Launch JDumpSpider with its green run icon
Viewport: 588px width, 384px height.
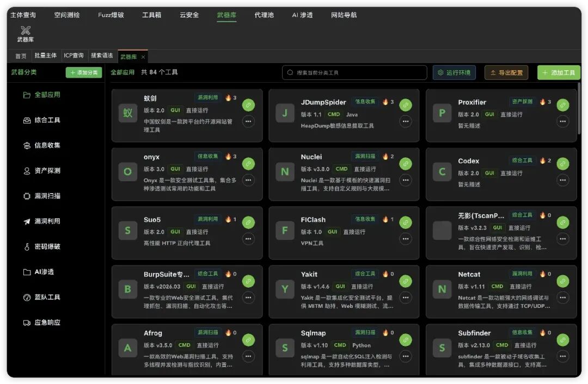click(x=406, y=106)
